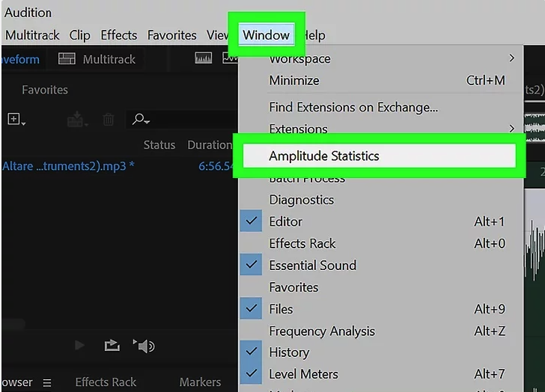
Task: Select the Altare mp3 file entry
Action: [69, 166]
